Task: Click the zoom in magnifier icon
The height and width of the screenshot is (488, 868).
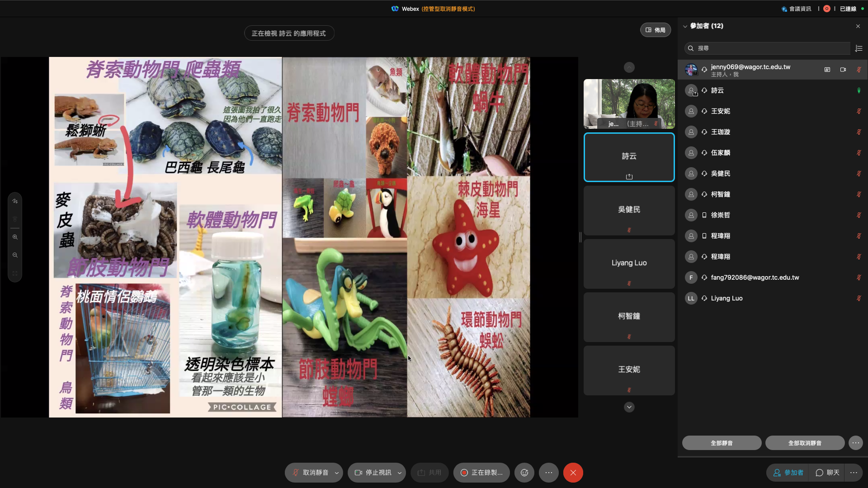Action: pos(15,237)
